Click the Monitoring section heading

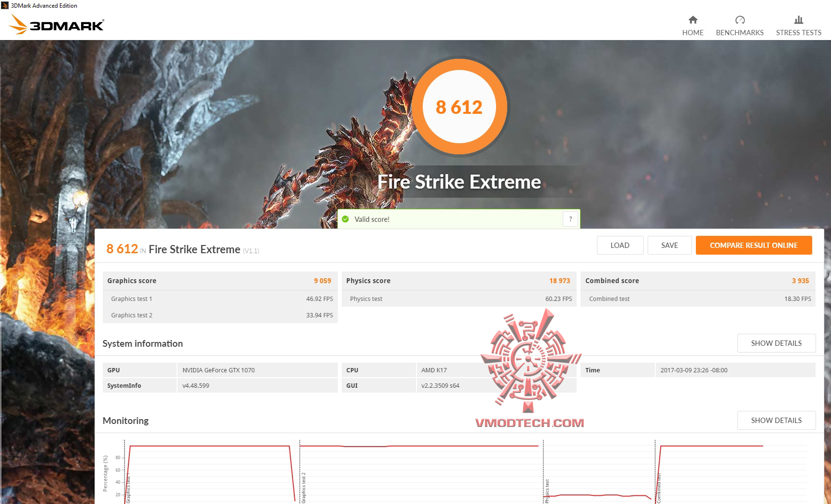coord(125,421)
